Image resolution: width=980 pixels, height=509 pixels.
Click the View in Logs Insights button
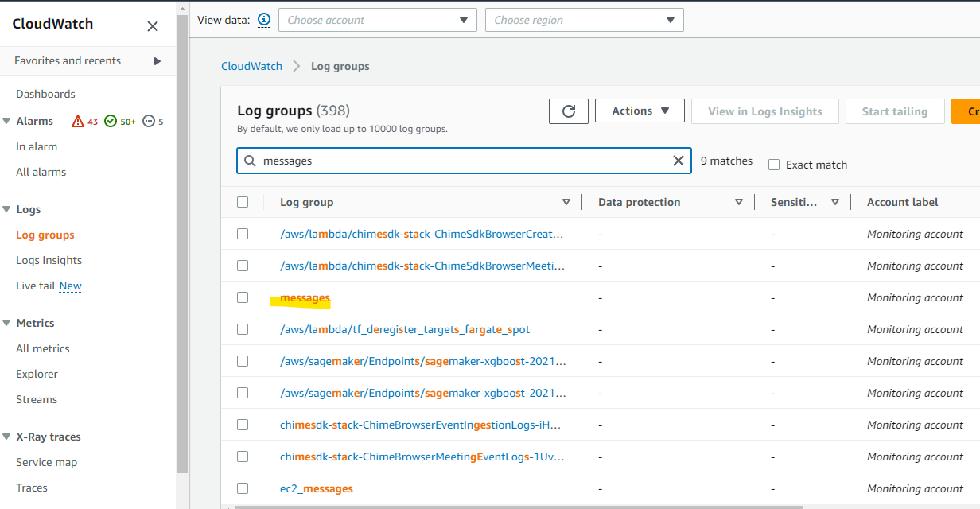[765, 111]
